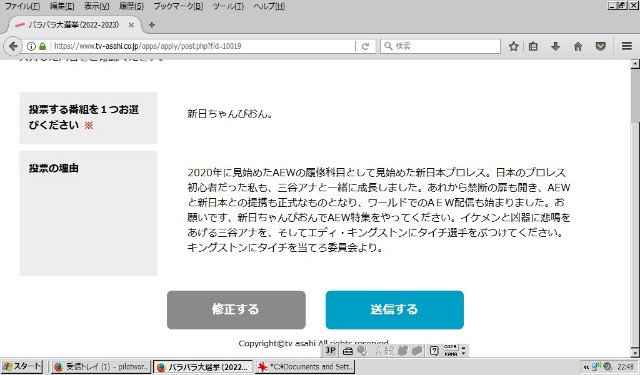Open a new tab with the plus icon
The width and height of the screenshot is (640, 375).
pos(152,25)
